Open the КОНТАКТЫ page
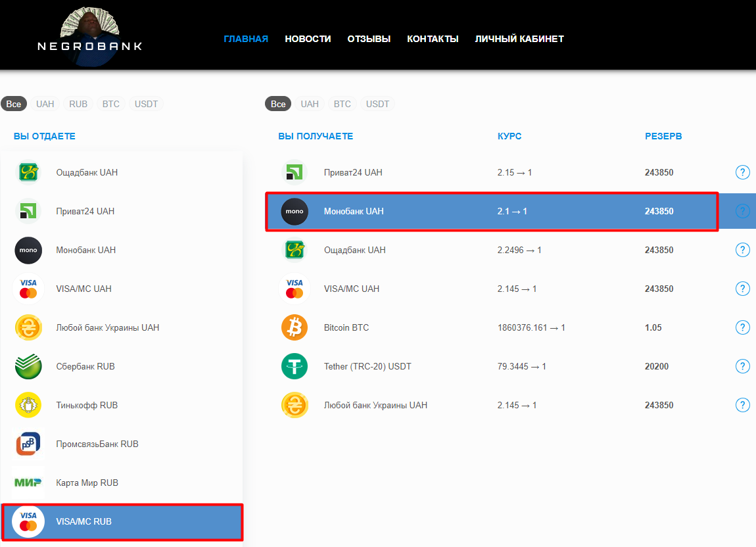 (433, 39)
